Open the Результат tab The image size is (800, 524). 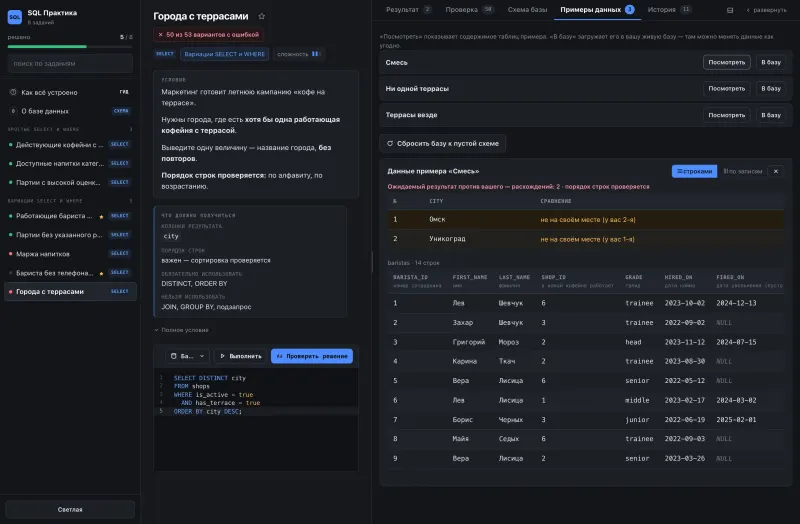pos(409,10)
